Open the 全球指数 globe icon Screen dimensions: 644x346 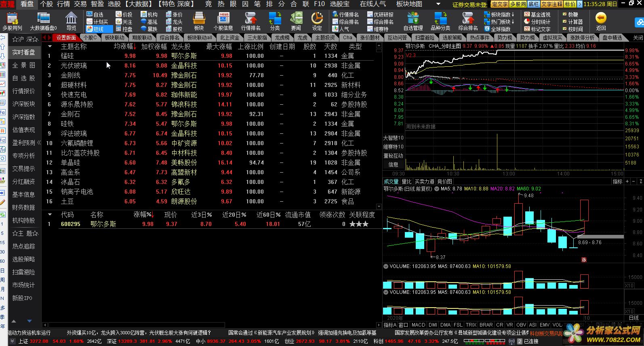click(497, 29)
